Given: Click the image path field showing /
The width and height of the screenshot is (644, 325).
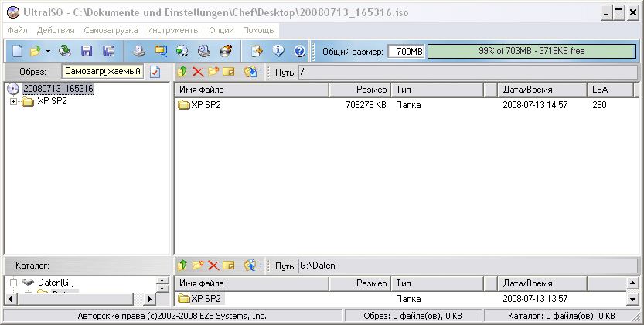Looking at the screenshot, I should (x=468, y=73).
